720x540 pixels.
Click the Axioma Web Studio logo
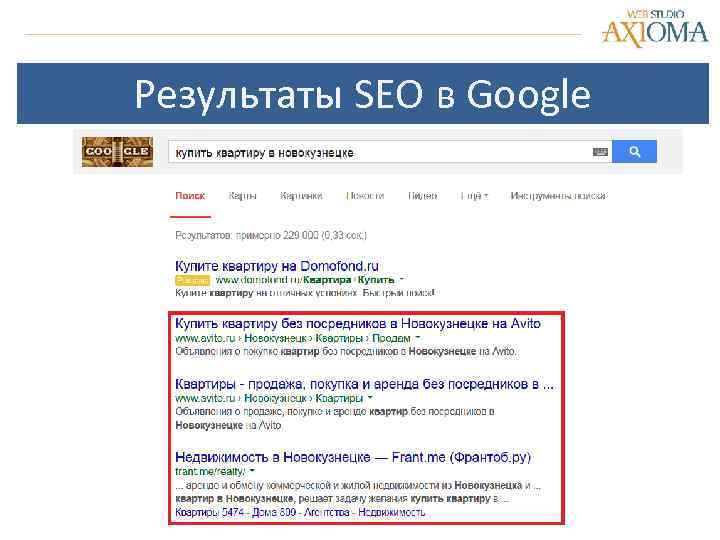(655, 28)
